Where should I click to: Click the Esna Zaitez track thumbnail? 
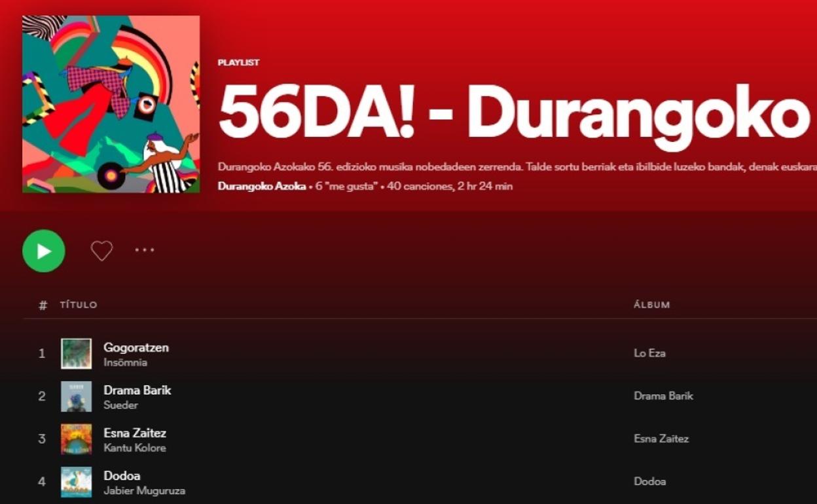76,439
